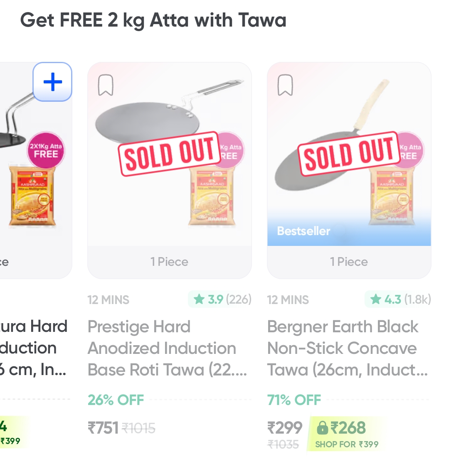Open the Bergner Earth Black Non-Stick title
This screenshot has width=449, height=476.
pos(347,348)
